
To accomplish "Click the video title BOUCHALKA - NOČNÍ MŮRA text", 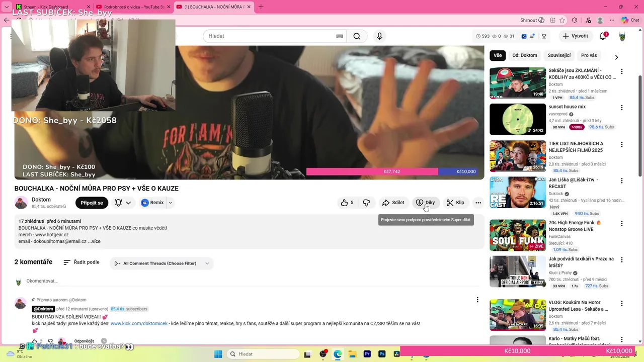I will pyautogui.click(x=97, y=189).
